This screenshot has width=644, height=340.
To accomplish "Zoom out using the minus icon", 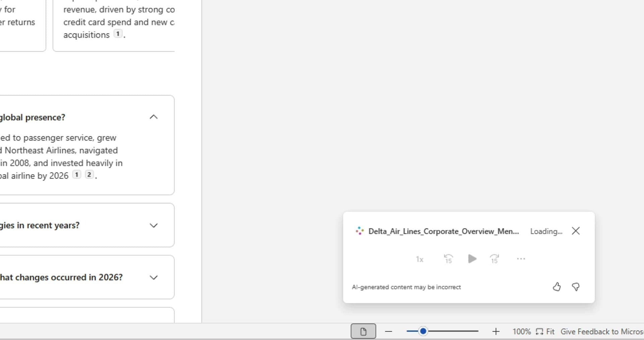I will click(x=388, y=331).
